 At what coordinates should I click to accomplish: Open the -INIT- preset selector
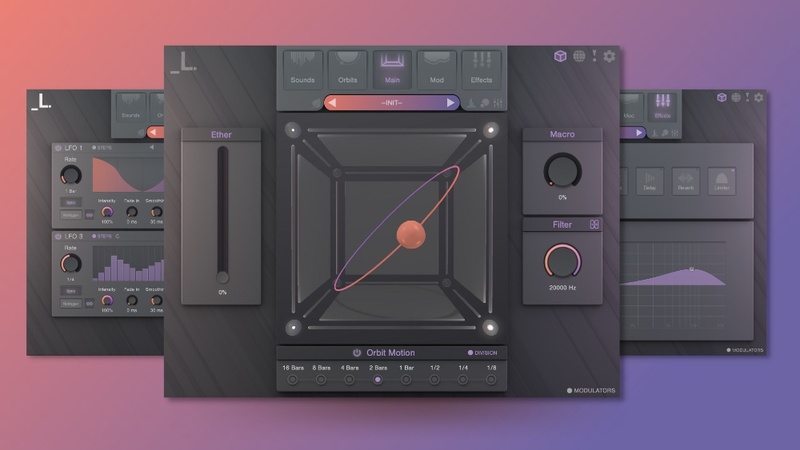392,103
